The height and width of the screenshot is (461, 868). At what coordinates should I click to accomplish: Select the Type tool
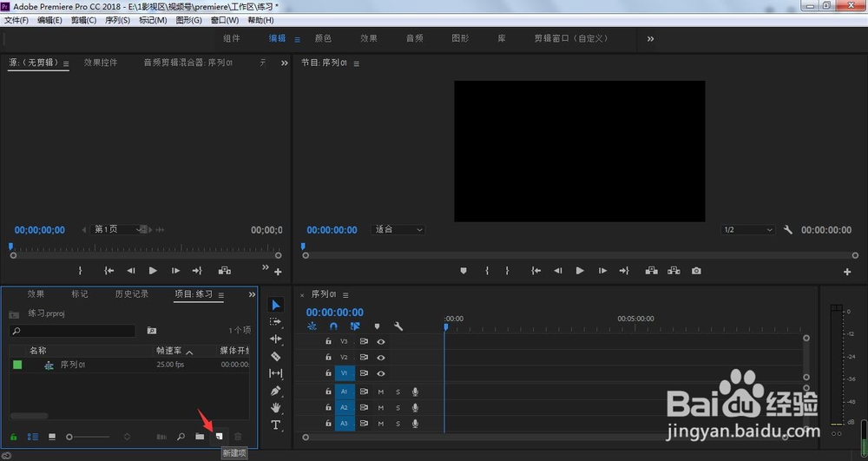point(276,425)
